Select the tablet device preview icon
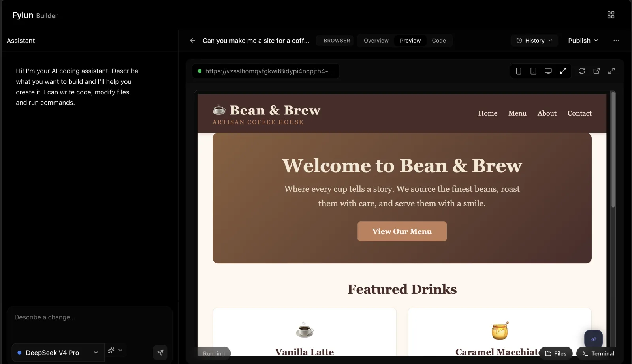The image size is (632, 364). click(533, 71)
